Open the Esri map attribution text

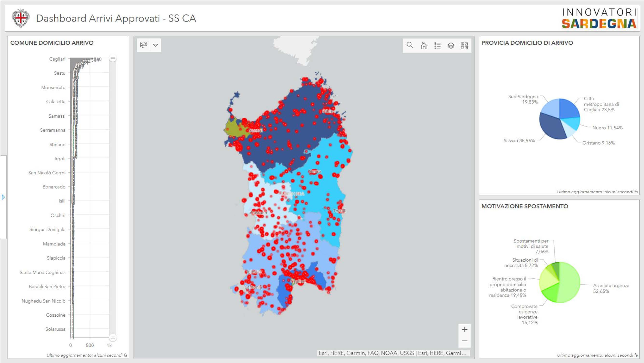tap(392, 353)
